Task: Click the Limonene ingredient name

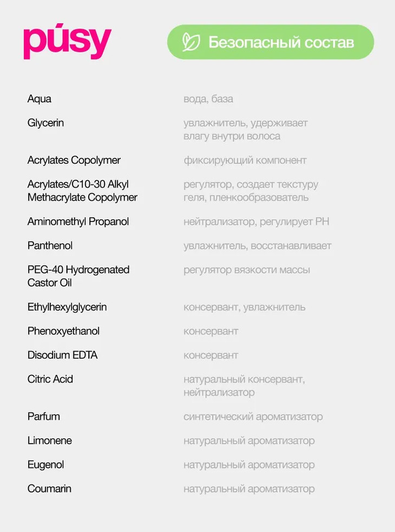Action: tap(49, 440)
